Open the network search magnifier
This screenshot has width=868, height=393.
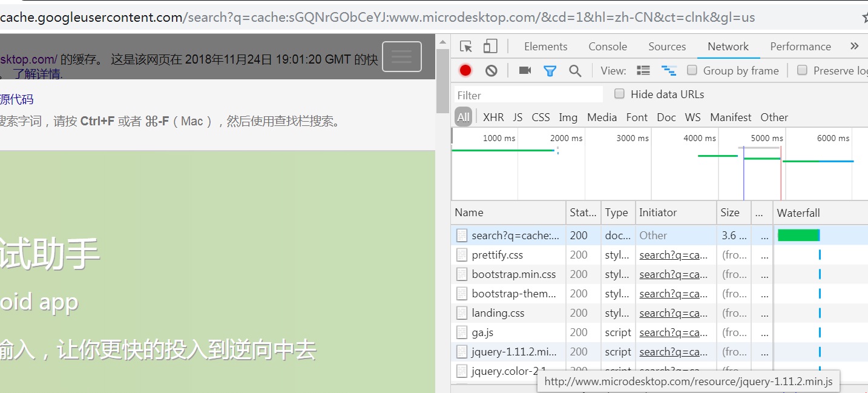(x=575, y=71)
